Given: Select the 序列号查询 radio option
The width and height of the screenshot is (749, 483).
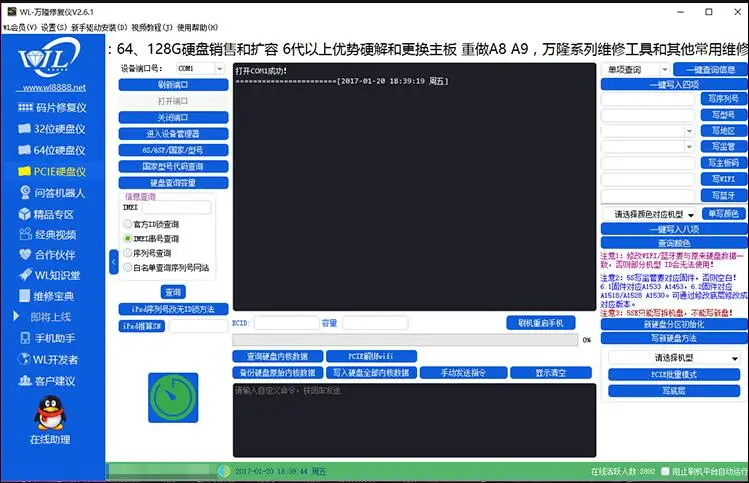Looking at the screenshot, I should tap(128, 253).
